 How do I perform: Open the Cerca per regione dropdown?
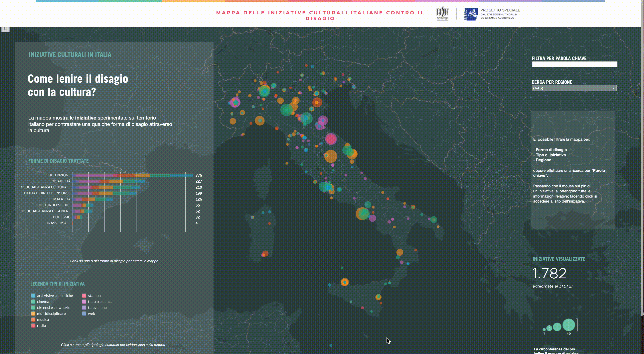[x=574, y=88]
